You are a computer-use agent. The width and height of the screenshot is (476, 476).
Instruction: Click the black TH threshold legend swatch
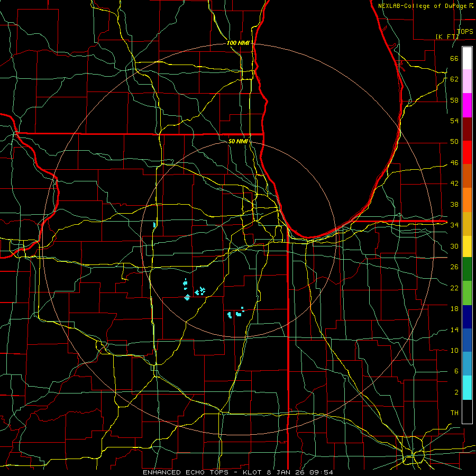pos(467,411)
